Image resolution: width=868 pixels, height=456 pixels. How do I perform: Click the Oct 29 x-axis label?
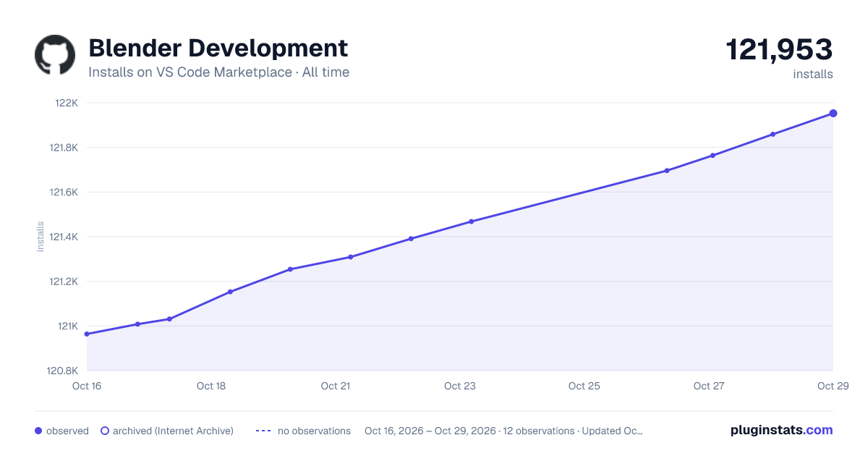pos(833,386)
